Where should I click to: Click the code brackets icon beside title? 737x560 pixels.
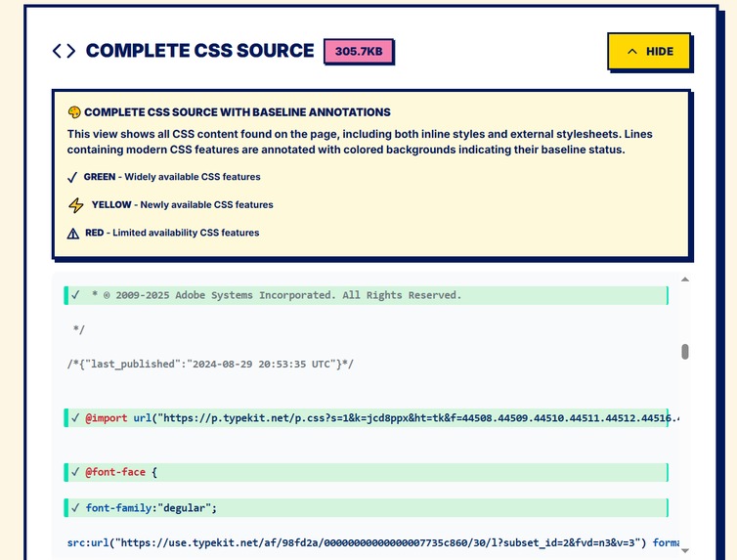(64, 51)
